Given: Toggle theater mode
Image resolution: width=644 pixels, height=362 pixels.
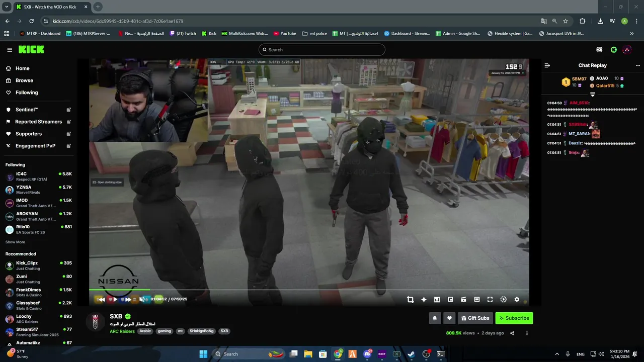Looking at the screenshot, I should tap(477, 299).
